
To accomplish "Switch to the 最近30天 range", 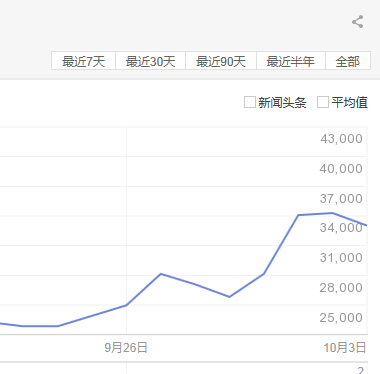I will 150,61.
